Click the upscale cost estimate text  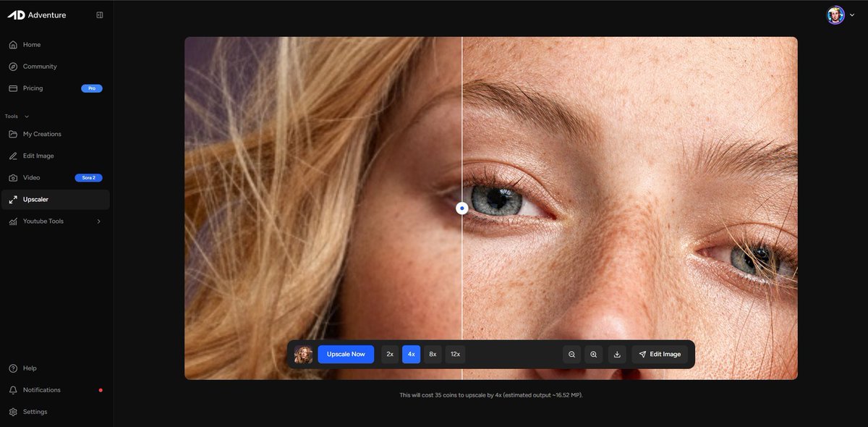click(x=491, y=395)
